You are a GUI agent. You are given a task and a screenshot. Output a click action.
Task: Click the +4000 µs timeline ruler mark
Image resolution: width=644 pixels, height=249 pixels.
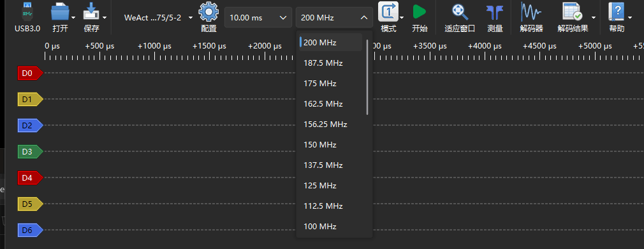pyautogui.click(x=485, y=46)
